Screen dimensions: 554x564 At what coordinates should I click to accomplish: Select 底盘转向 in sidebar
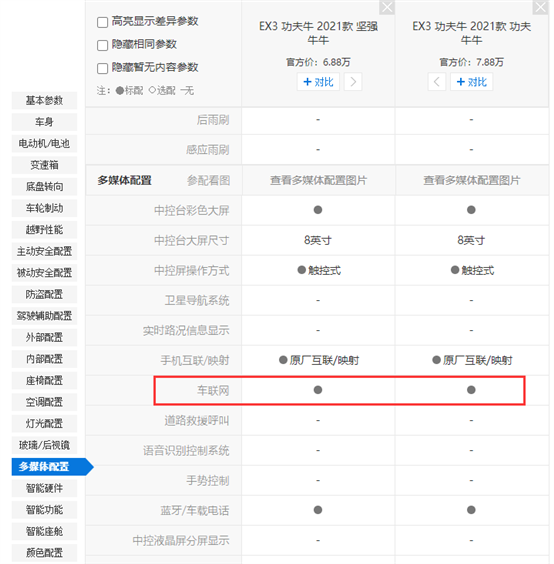(44, 187)
